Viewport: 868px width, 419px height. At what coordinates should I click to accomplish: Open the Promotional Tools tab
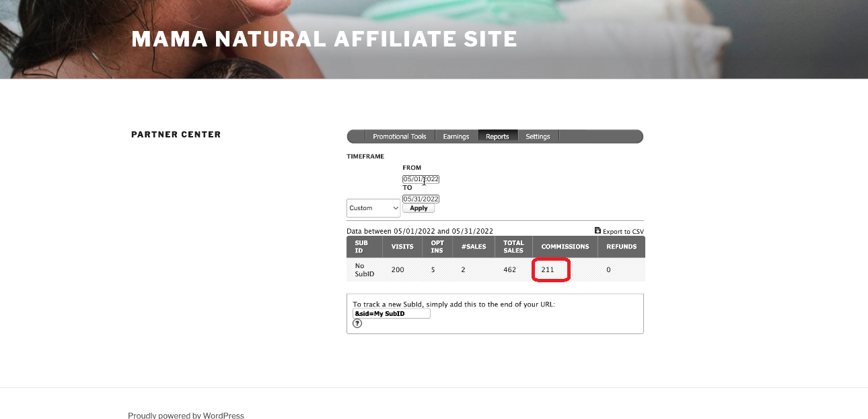(x=400, y=137)
